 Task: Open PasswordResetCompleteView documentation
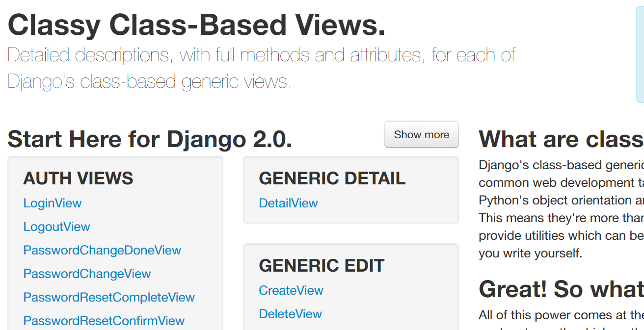pos(109,297)
